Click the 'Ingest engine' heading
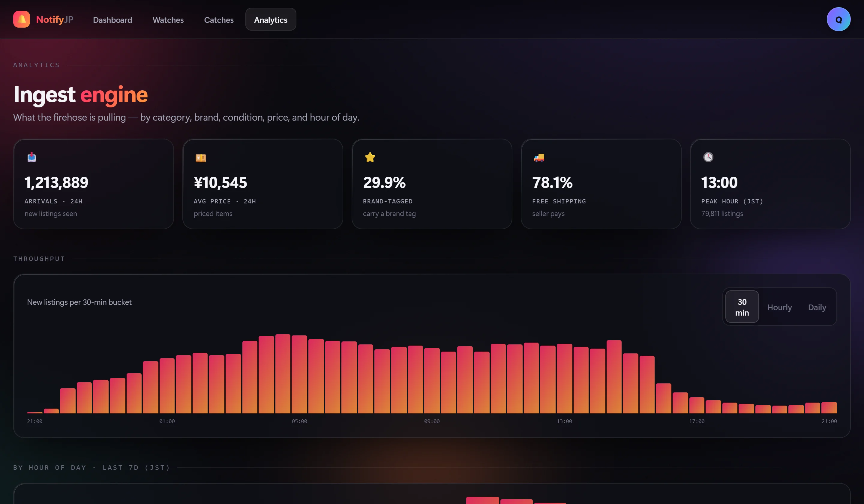The width and height of the screenshot is (864, 504). (81, 94)
